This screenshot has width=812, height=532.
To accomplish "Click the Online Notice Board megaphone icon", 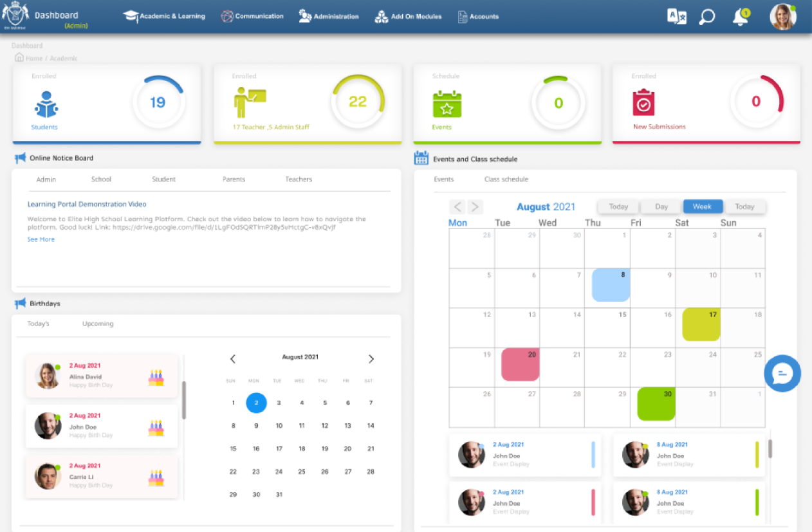I will (21, 158).
